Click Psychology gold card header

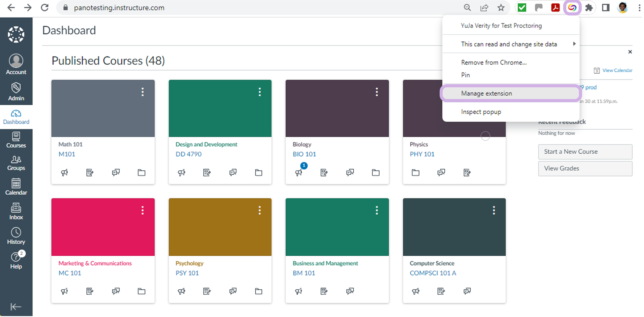(x=220, y=227)
